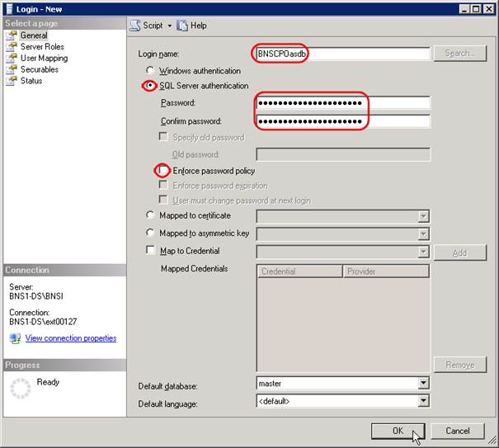499x448 pixels.
Task: Select Windows authentication radio button
Action: pyautogui.click(x=150, y=70)
